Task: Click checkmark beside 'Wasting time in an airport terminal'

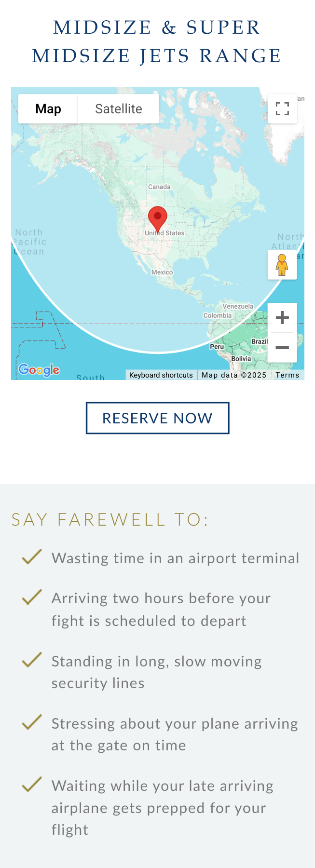Action: (x=32, y=557)
